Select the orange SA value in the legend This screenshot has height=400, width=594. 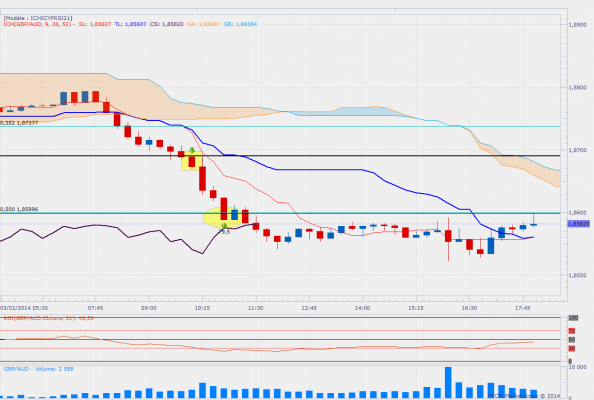(x=203, y=24)
